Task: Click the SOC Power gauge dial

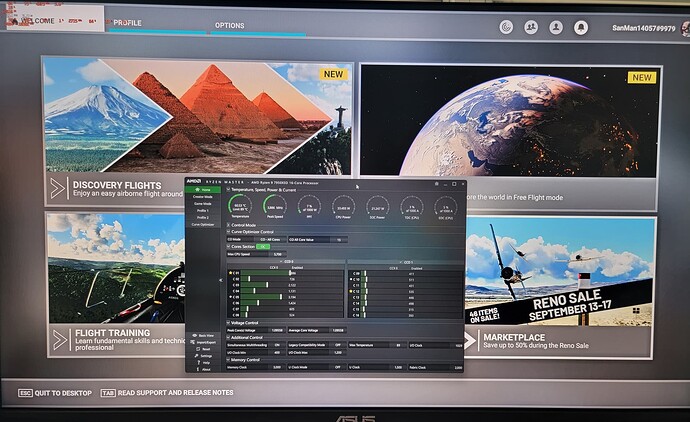Action: point(378,207)
